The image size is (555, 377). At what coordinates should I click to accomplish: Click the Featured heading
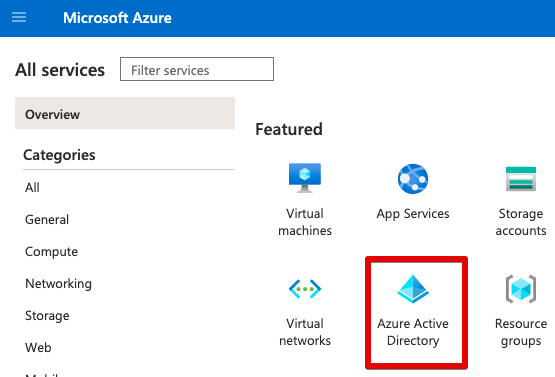coord(289,129)
